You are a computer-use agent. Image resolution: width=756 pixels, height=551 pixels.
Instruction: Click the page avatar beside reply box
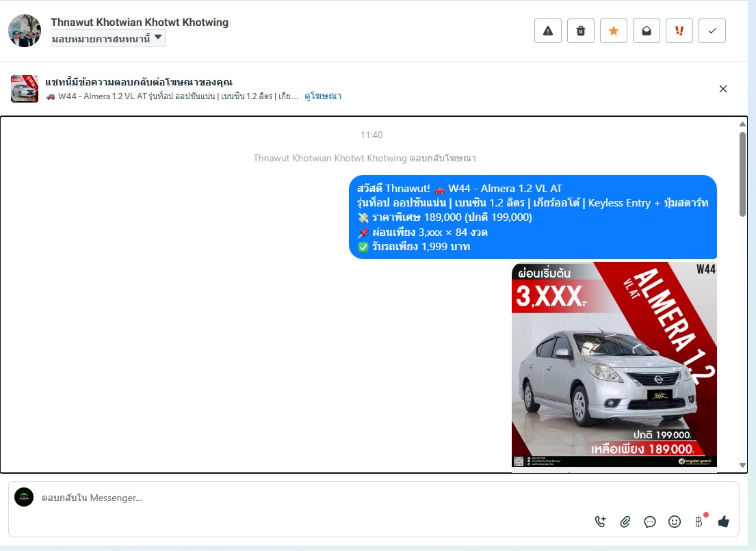point(24,497)
